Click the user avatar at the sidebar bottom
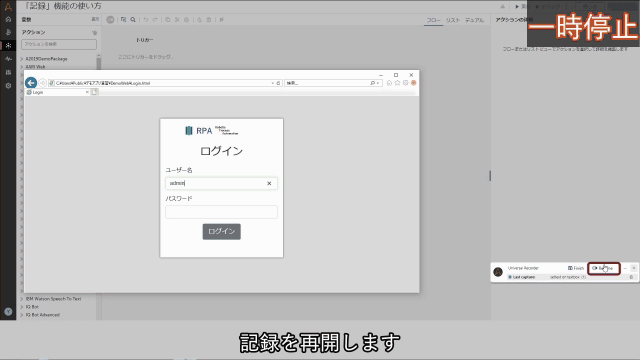This screenshot has height=360, width=640. (x=8, y=311)
